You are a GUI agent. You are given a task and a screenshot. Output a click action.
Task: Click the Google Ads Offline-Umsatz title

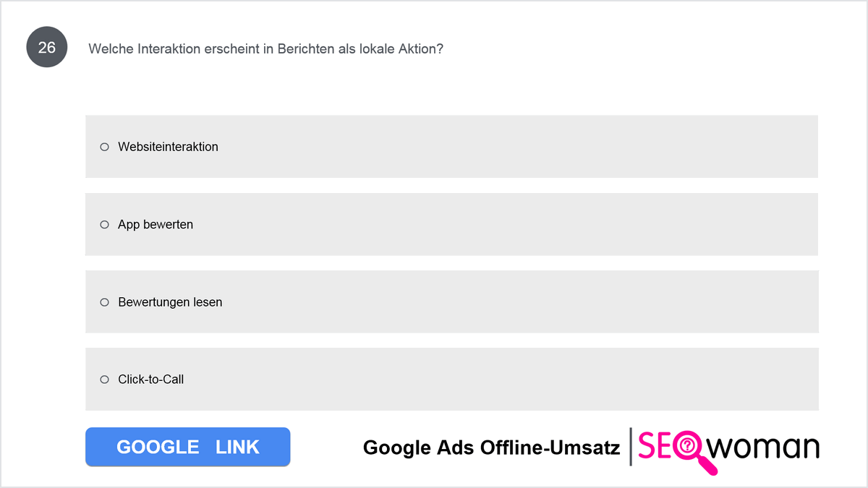tap(492, 448)
